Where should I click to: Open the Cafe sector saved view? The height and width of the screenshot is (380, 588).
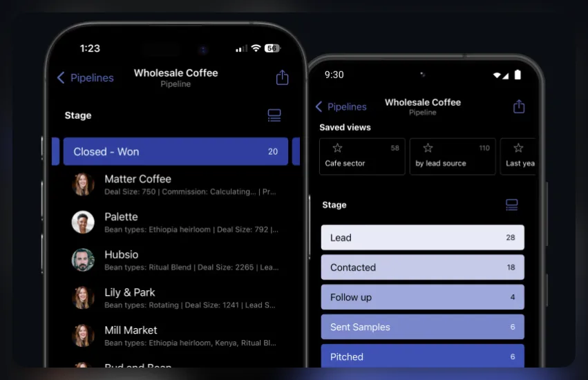[362, 156]
